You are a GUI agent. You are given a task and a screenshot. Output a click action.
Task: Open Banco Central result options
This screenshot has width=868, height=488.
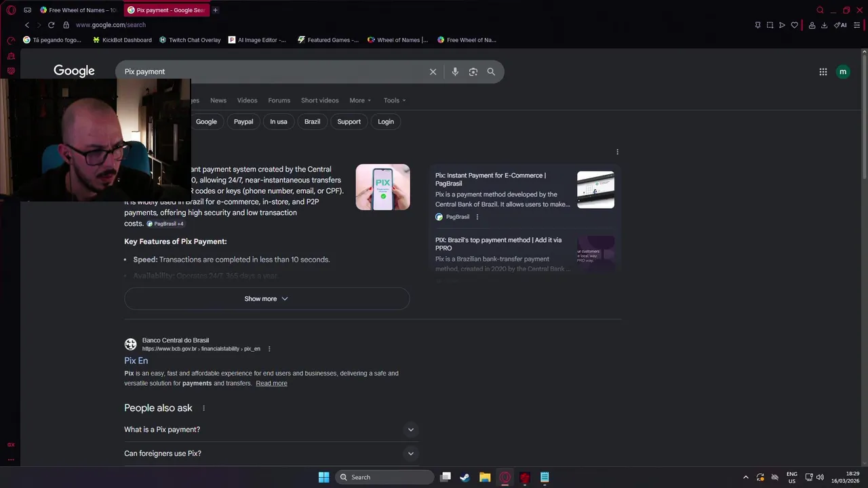pyautogui.click(x=269, y=349)
